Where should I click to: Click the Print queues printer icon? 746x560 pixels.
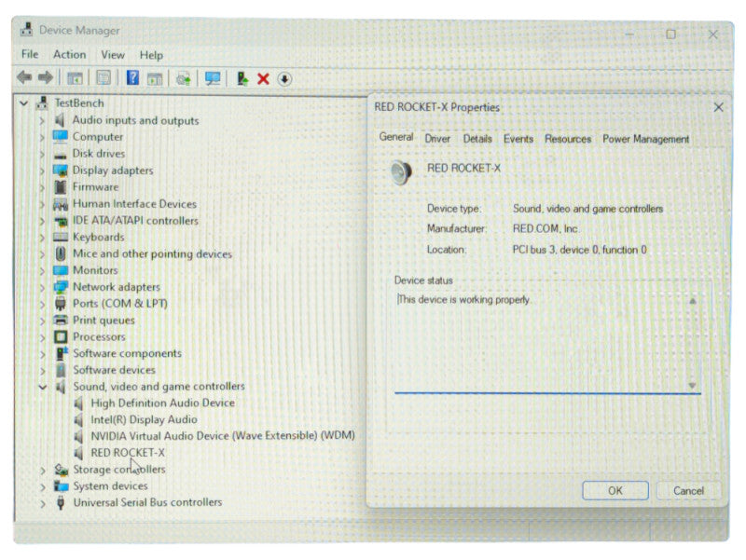tap(61, 320)
